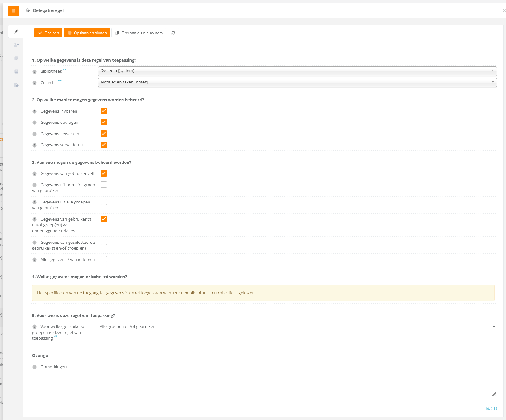The height and width of the screenshot is (420, 506).
Task: Click help icon next to Collectie
Action: 35,83
